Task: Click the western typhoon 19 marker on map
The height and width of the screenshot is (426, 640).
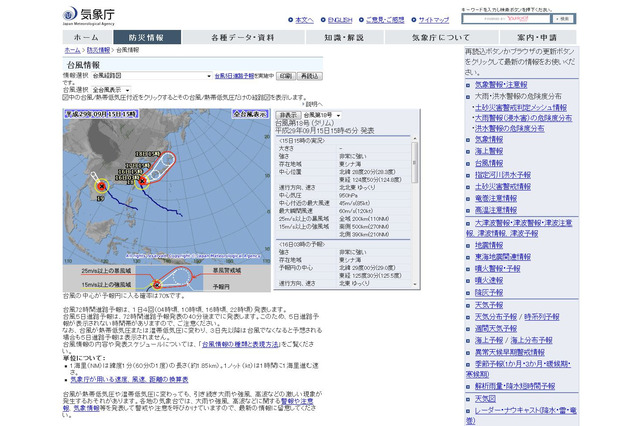Action: [102, 186]
